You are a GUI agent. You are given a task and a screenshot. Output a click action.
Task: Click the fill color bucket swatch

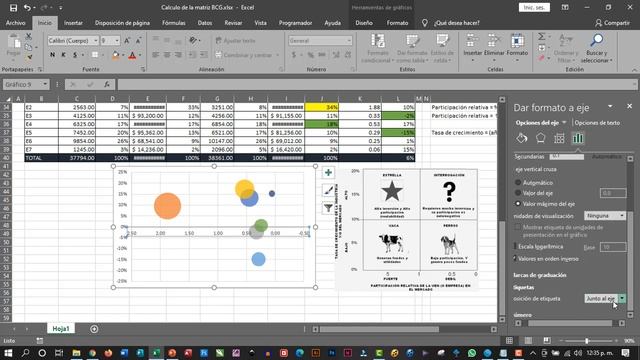coord(116,55)
